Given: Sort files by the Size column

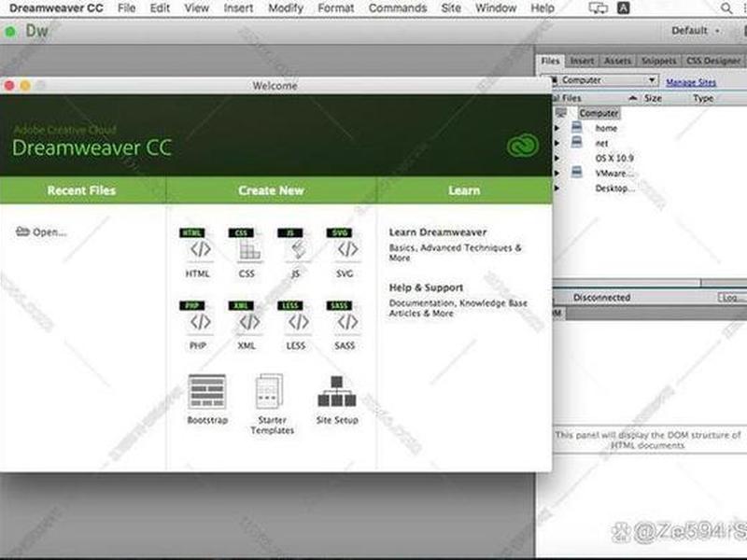Looking at the screenshot, I should [x=653, y=98].
